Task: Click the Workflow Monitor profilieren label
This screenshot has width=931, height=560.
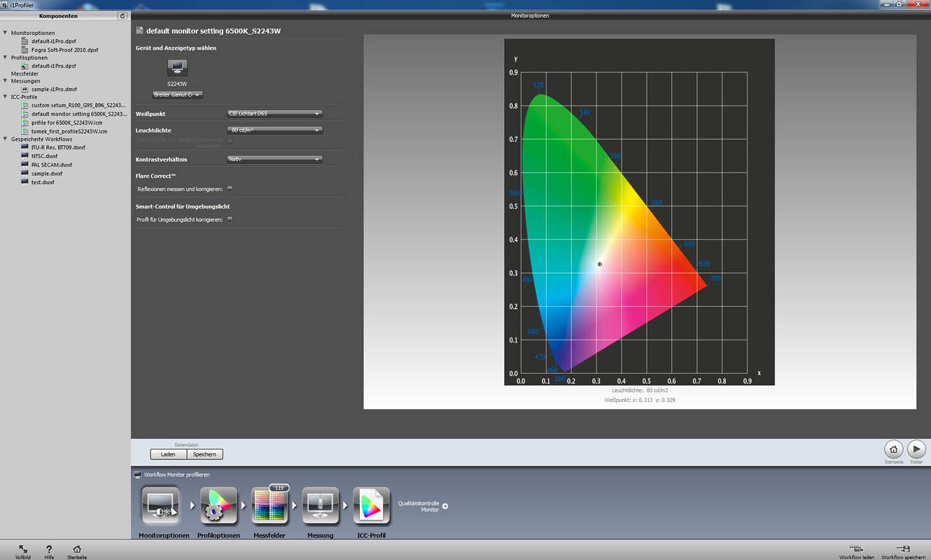Action: tap(177, 475)
